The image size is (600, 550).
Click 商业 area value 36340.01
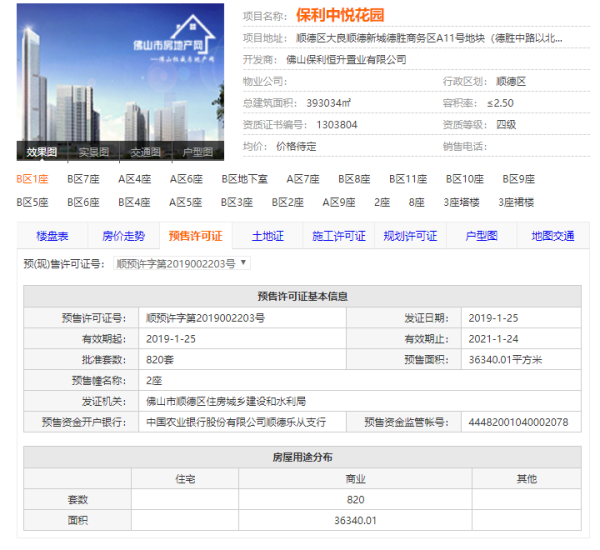pos(355,520)
